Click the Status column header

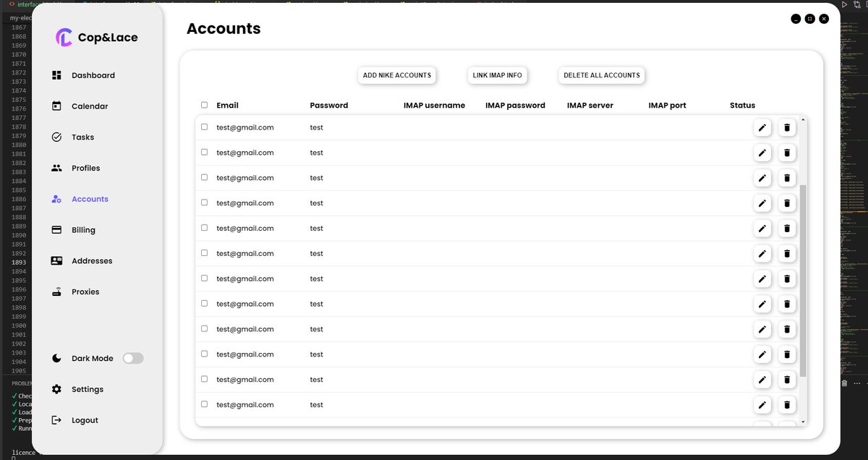point(742,106)
